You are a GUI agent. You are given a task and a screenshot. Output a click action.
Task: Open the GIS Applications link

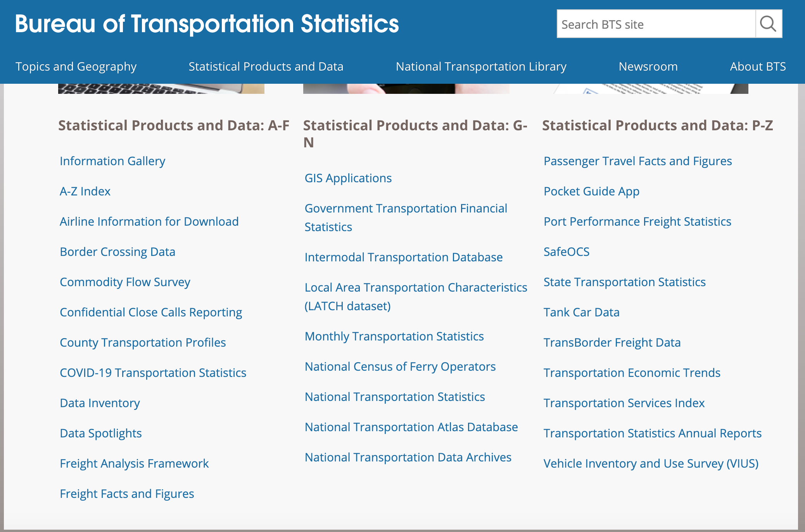tap(348, 178)
